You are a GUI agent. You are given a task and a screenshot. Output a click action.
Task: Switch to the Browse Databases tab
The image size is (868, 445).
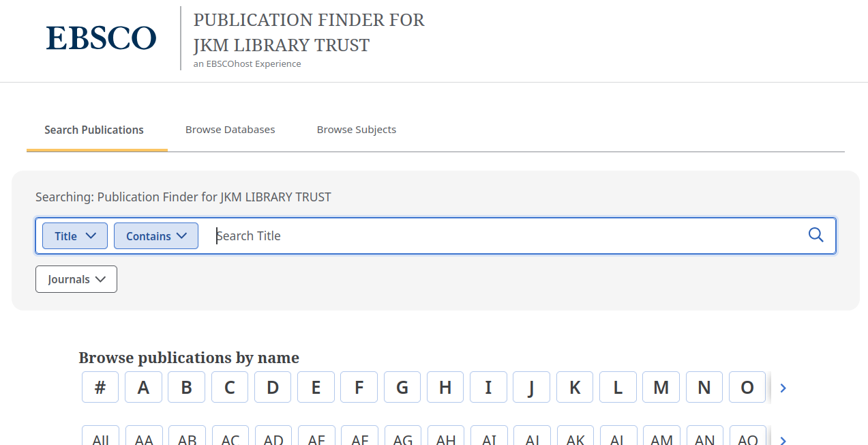point(230,129)
